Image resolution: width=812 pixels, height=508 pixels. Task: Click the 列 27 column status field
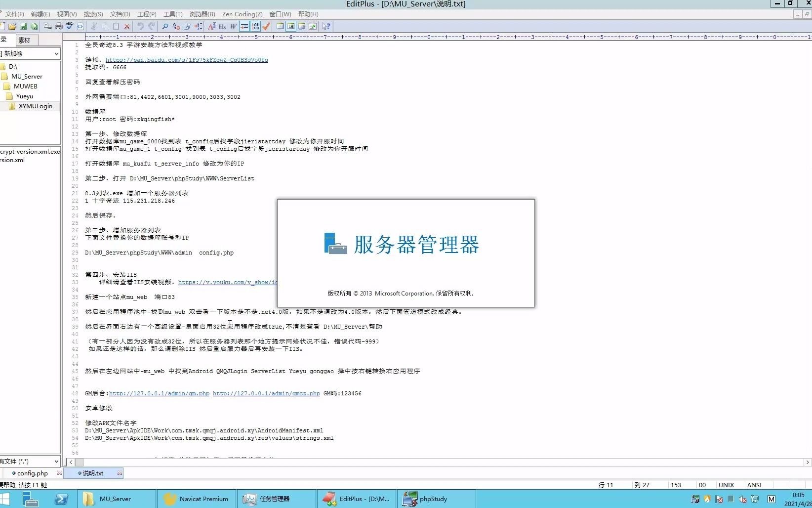642,485
